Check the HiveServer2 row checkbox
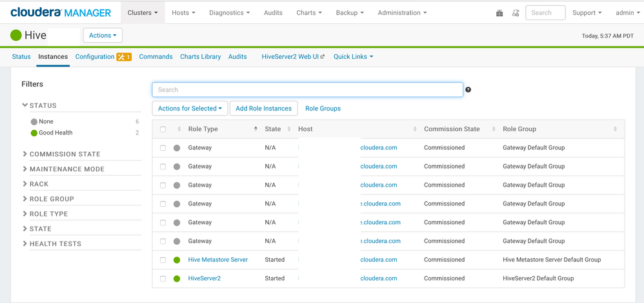The image size is (644, 303). (163, 278)
